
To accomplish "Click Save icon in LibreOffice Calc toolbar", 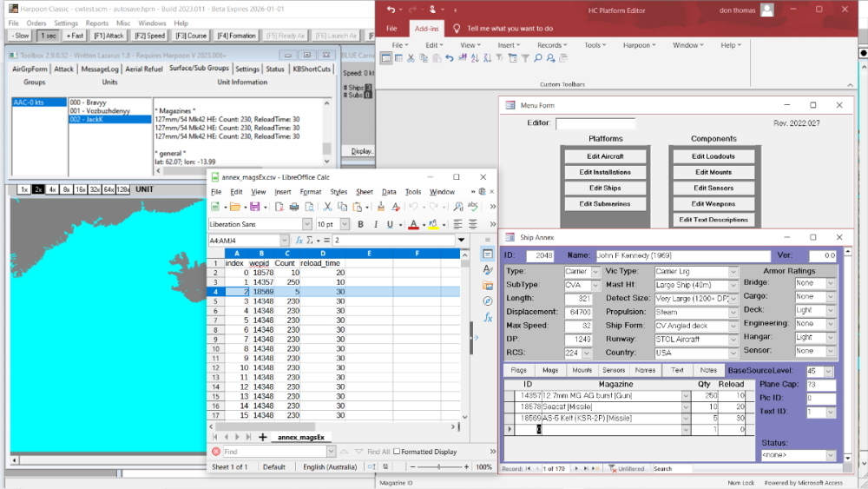I will click(x=254, y=207).
